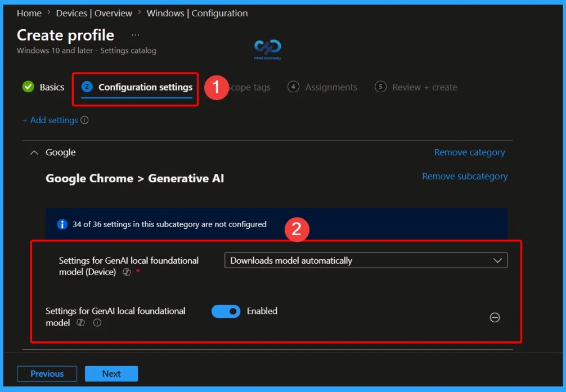The width and height of the screenshot is (566, 392).
Task: Toggle the Enabled switch for GenAI model
Action: click(x=226, y=311)
